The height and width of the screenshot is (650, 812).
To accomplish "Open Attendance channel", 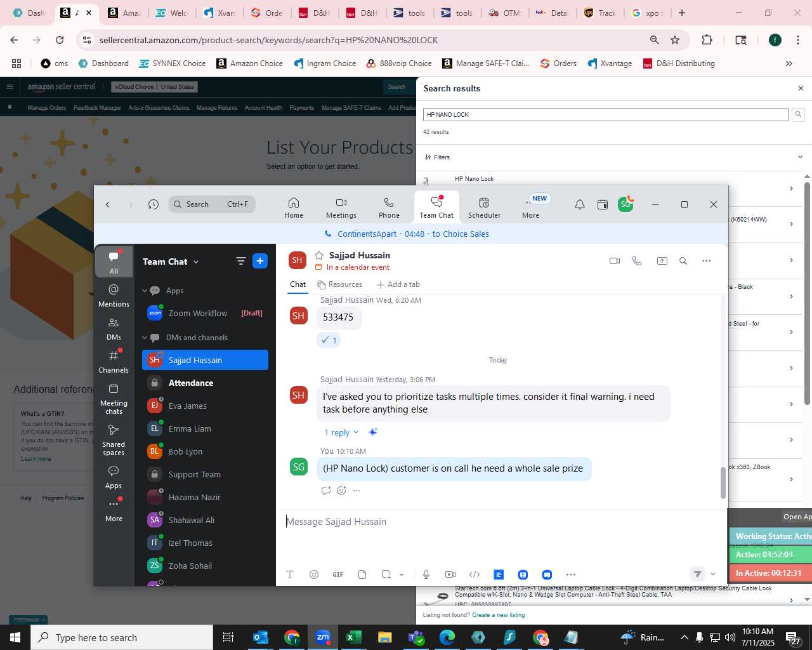I will pos(205,383).
